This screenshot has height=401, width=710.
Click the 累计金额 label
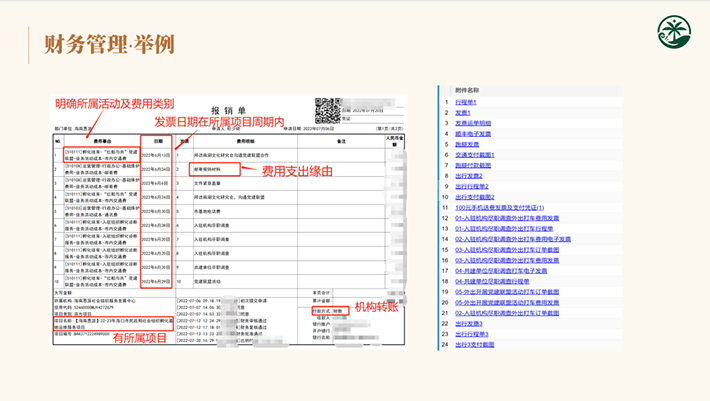[x=321, y=301]
